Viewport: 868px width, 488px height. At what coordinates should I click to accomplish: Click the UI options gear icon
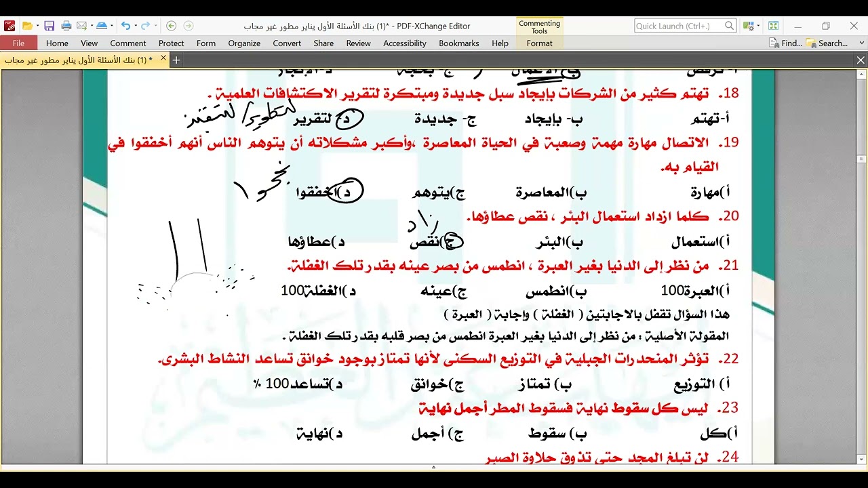point(747,26)
